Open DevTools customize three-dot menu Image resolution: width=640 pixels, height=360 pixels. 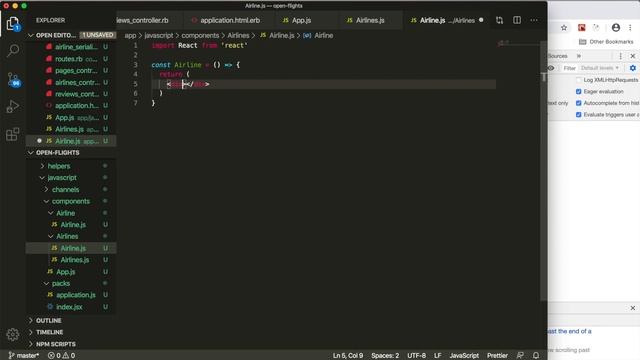(620, 56)
